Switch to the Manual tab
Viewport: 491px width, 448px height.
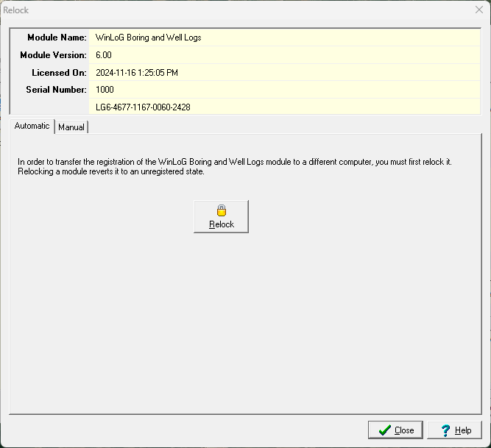[71, 127]
